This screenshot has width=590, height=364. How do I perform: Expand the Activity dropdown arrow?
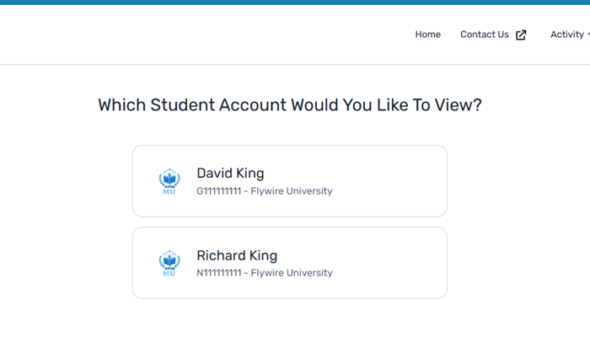pyautogui.click(x=587, y=35)
